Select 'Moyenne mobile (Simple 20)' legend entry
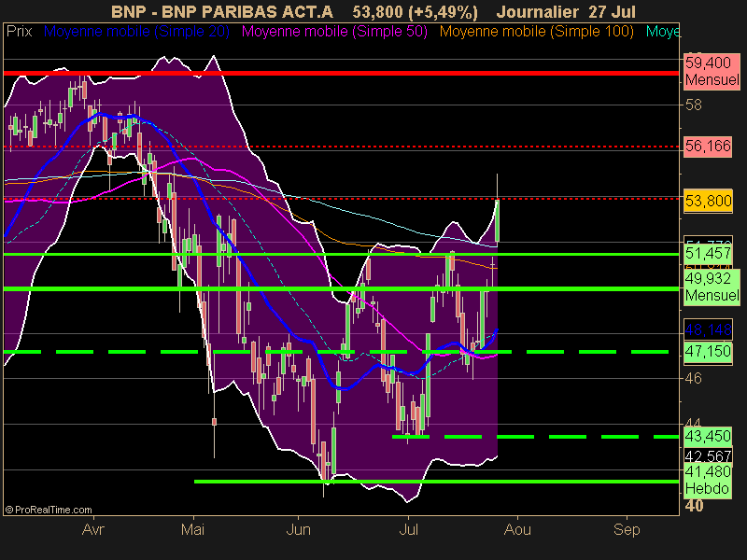Viewport: 747px width, 560px height. (136, 32)
